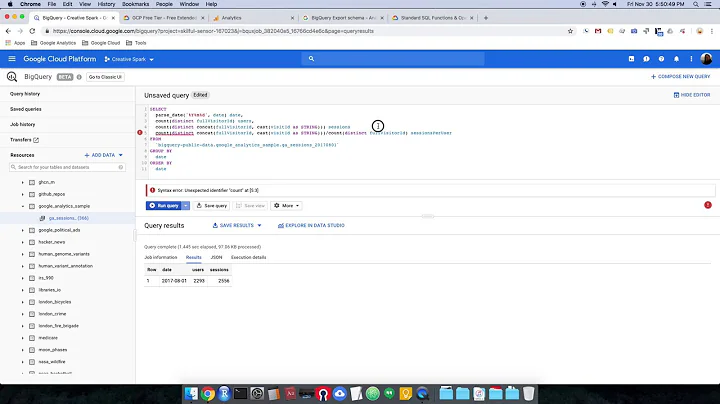
Task: Select the moon_phases dataset
Action: [53, 350]
